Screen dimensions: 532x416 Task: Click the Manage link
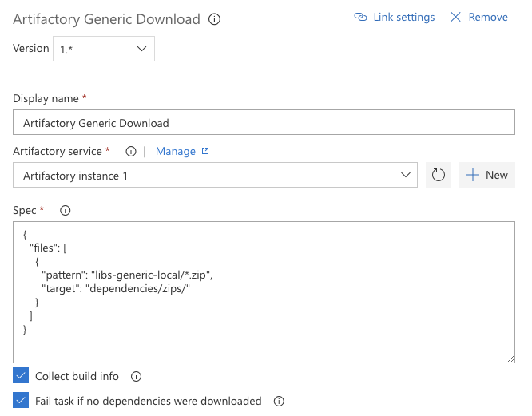pyautogui.click(x=176, y=151)
